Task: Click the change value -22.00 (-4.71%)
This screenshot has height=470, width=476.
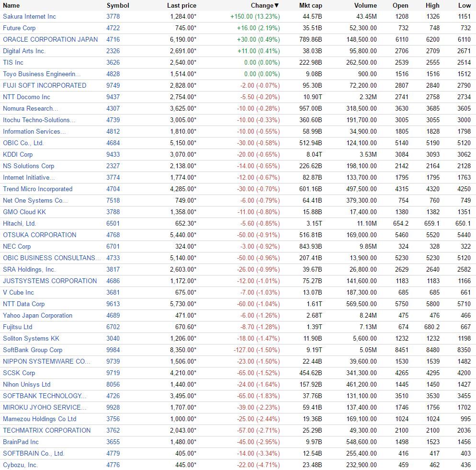Action: point(259,465)
